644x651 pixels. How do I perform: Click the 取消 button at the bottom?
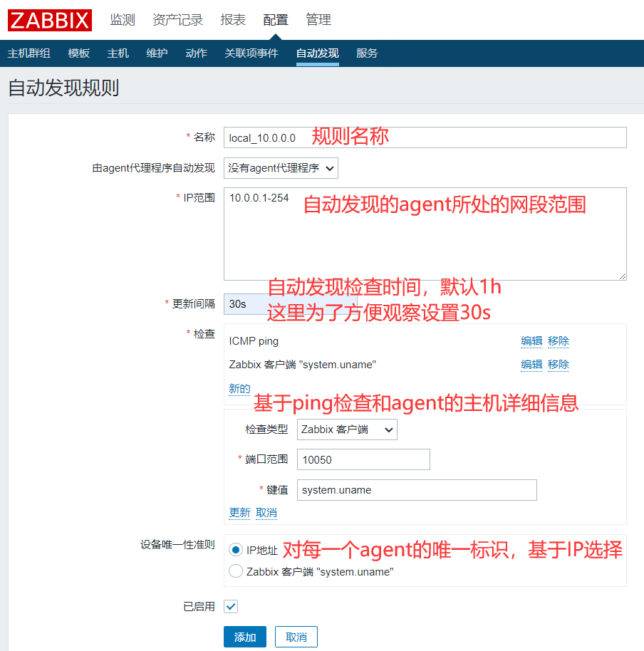pos(296,637)
